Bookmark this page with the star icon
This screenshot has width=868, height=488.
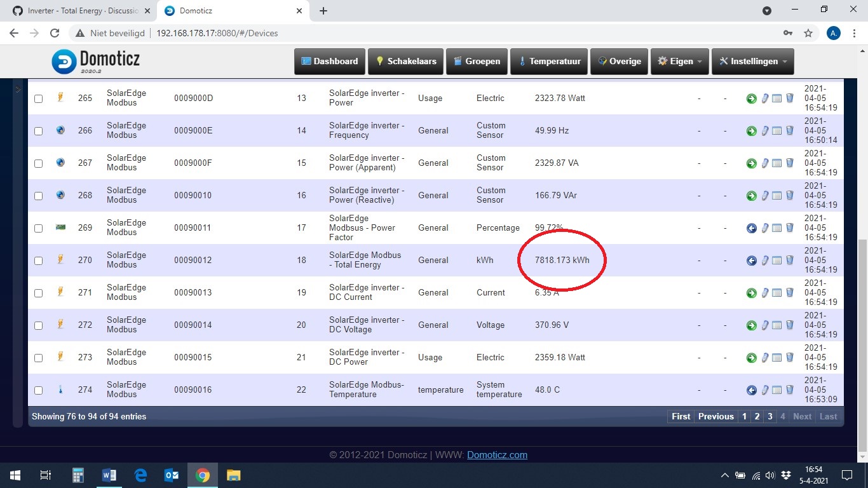point(808,33)
